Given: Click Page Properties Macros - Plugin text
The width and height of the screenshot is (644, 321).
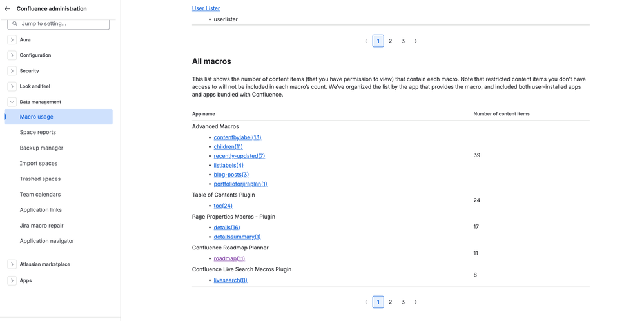Looking at the screenshot, I should point(233,217).
